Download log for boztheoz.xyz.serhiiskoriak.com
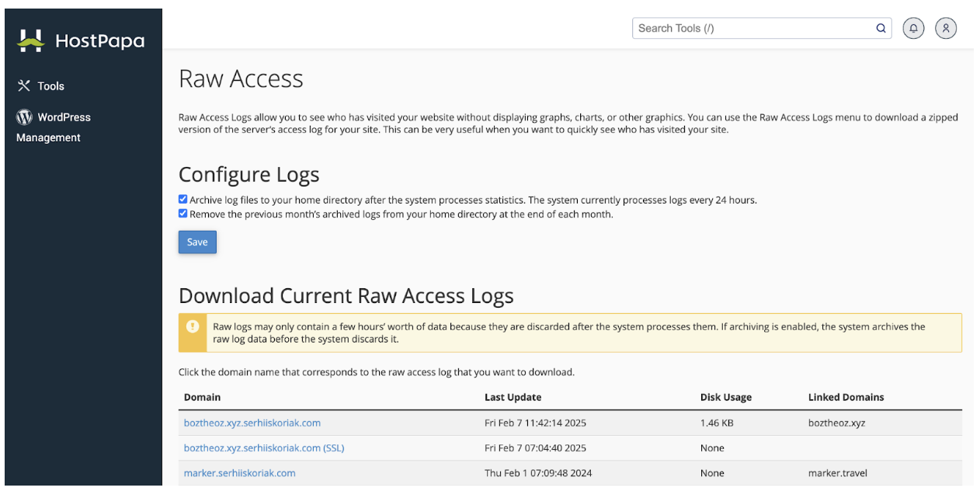The width and height of the screenshot is (980, 491). pos(252,423)
